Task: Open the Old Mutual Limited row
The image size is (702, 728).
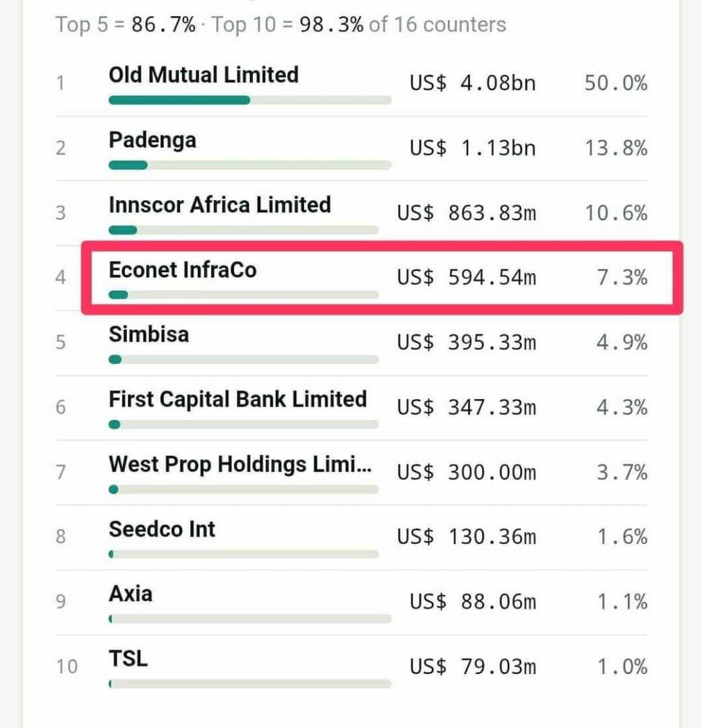Action: (x=351, y=84)
